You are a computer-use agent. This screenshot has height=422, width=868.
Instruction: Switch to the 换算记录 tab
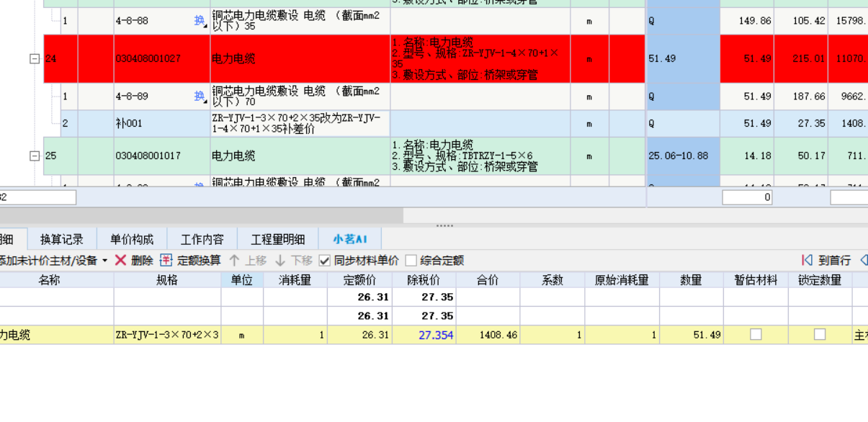62,239
